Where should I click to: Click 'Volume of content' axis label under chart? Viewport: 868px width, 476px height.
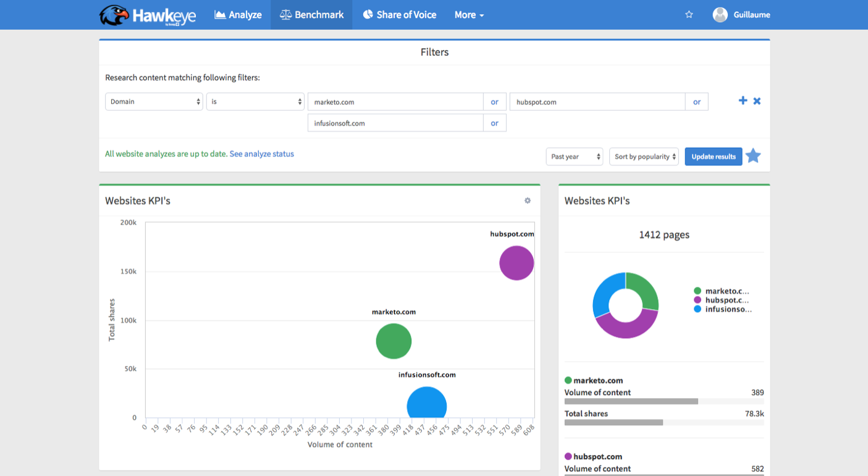340,444
